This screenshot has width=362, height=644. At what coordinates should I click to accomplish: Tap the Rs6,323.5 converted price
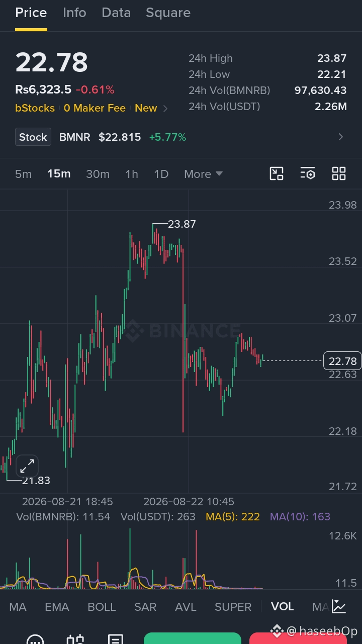[x=43, y=90]
